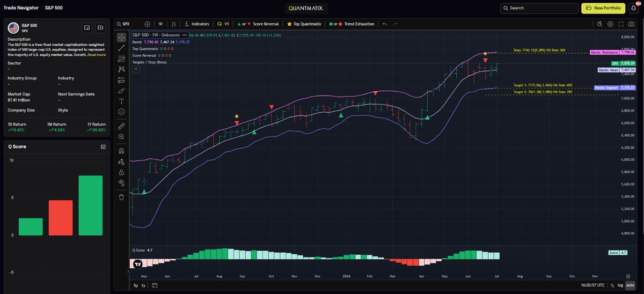644x294 pixels.
Task: Select the chart patterns drawing tool
Action: pos(121,69)
